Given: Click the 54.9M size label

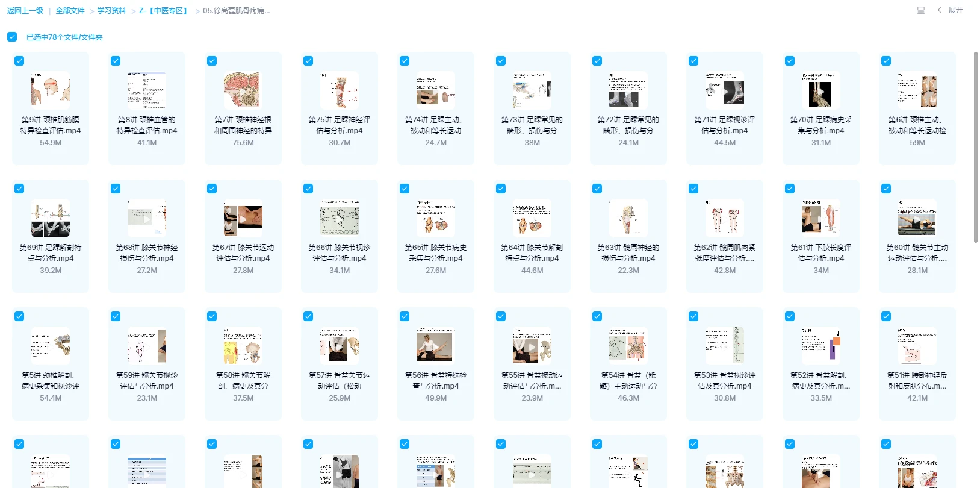Looking at the screenshot, I should tap(51, 143).
